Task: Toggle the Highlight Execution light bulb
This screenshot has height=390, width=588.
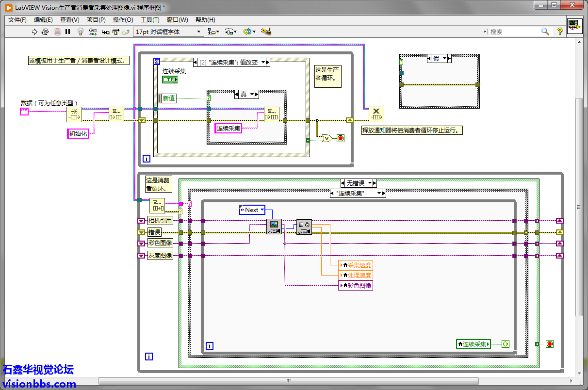Action: pos(81,32)
